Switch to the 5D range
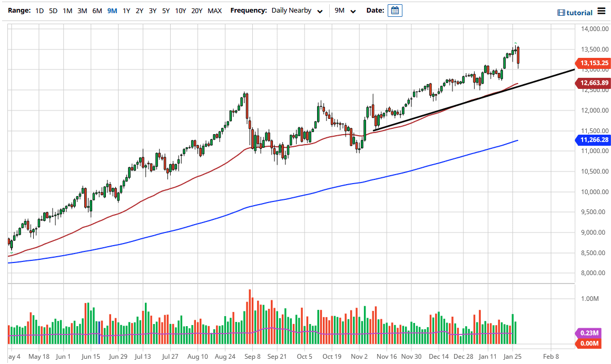 point(53,10)
